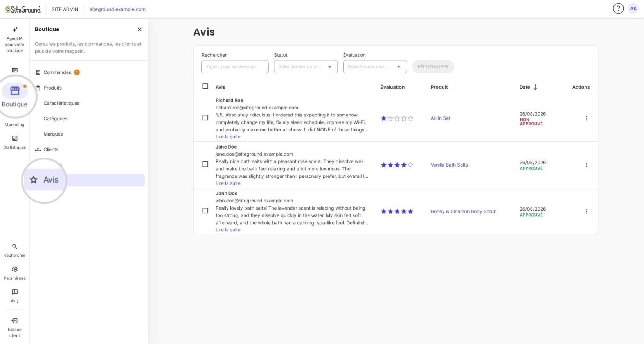Select the highlighted Avis menu item
Viewport: 644px width, 344px height.
click(x=85, y=180)
